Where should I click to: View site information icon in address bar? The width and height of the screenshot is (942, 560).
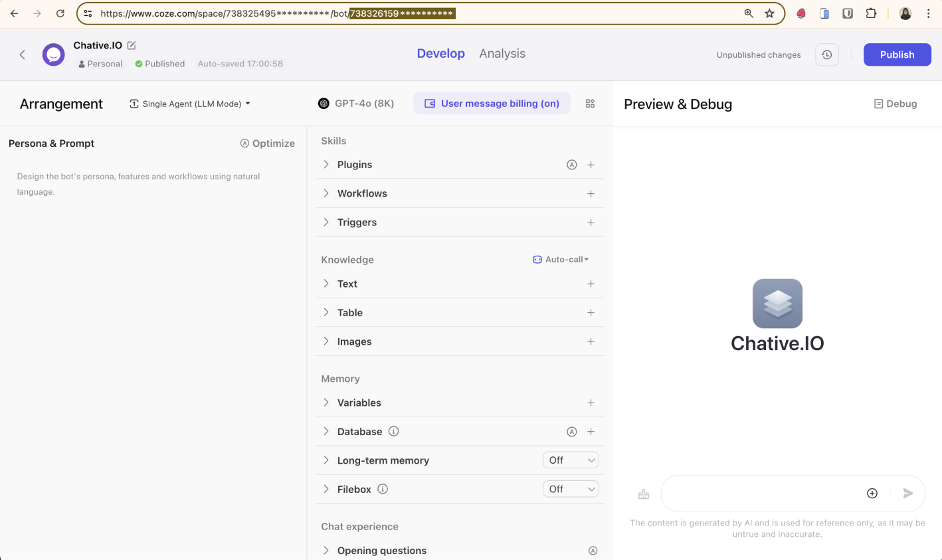coord(88,13)
